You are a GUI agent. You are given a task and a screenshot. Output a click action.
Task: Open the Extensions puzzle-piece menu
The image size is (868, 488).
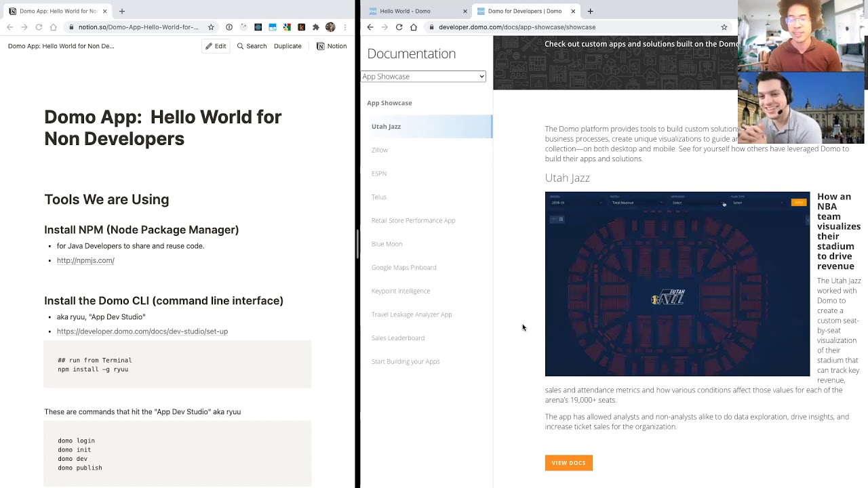pos(315,27)
